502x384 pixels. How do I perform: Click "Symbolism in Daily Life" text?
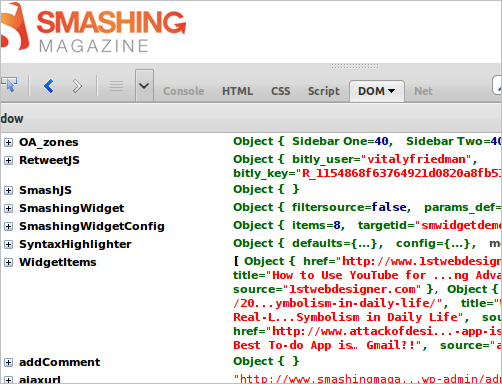pos(377,317)
